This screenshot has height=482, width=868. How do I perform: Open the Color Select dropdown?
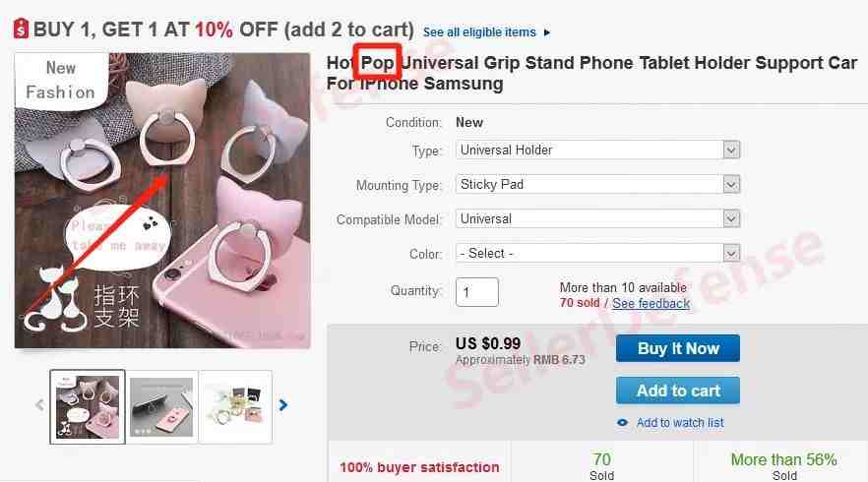tap(598, 254)
